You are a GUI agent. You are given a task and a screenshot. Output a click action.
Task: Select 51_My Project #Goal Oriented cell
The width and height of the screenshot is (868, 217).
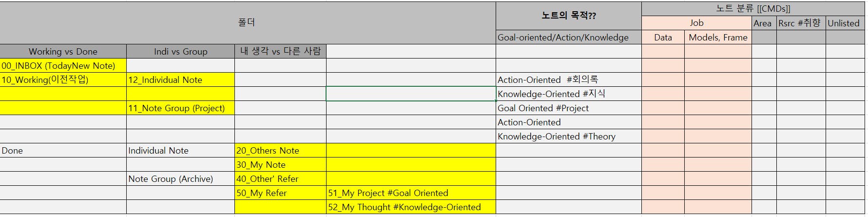(411, 193)
